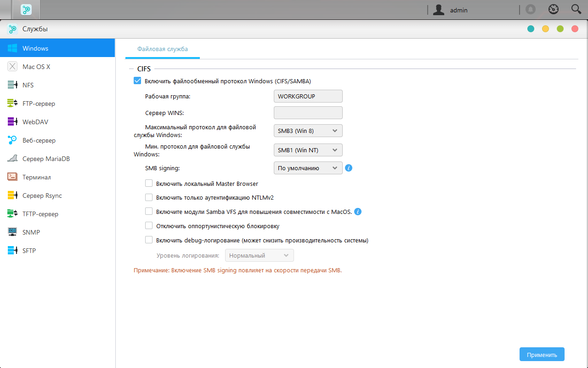The width and height of the screenshot is (588, 368).
Task: Click the Применить button
Action: [x=542, y=355]
